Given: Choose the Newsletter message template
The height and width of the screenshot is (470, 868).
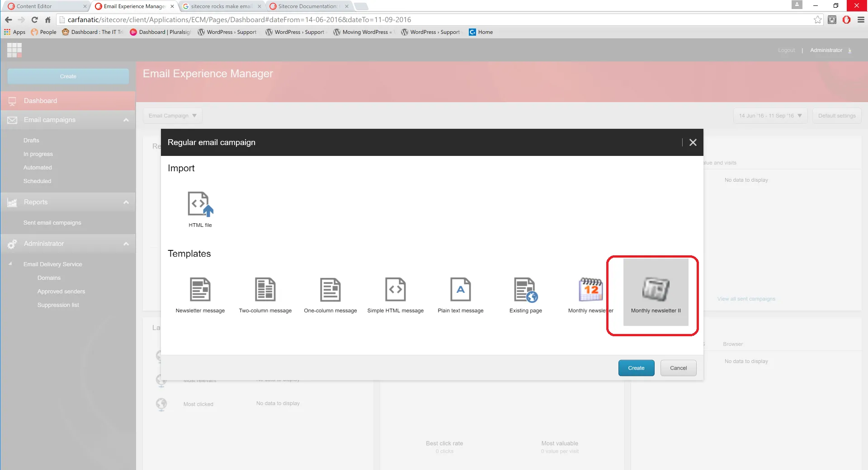Looking at the screenshot, I should [200, 295].
